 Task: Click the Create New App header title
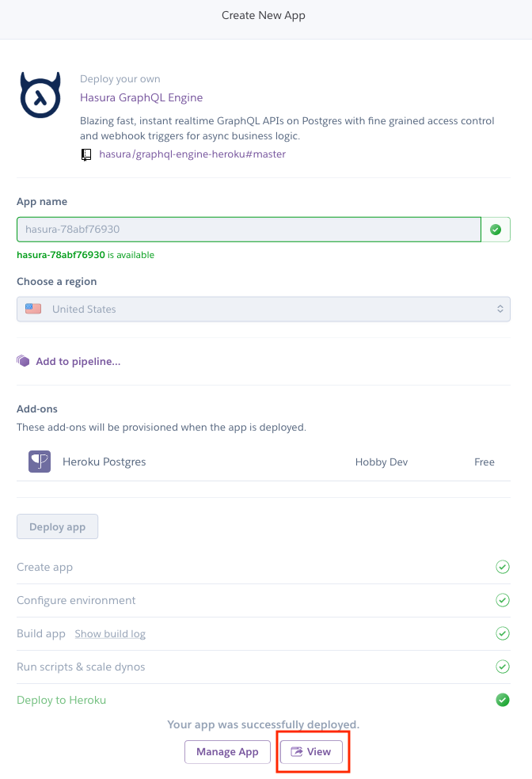click(x=264, y=15)
